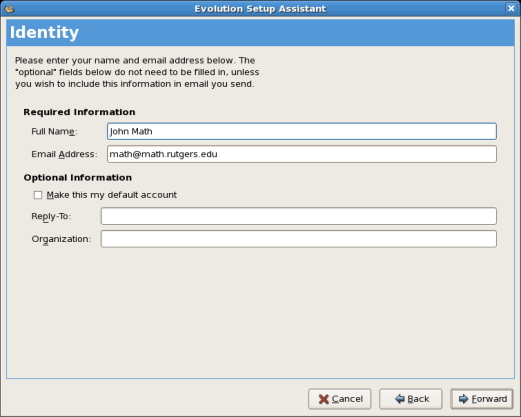This screenshot has width=521, height=417.
Task: Click the Identity page header banner
Action: pos(260,32)
